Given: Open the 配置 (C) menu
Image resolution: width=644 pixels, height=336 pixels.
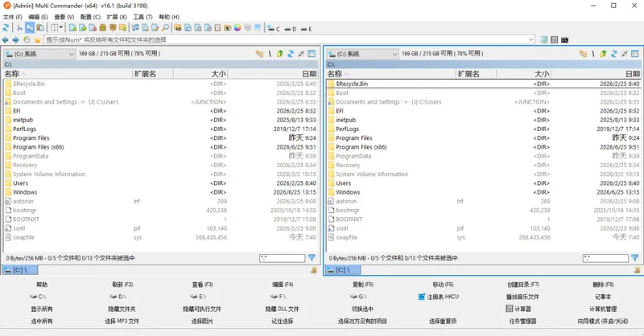Looking at the screenshot, I should pyautogui.click(x=90, y=17).
